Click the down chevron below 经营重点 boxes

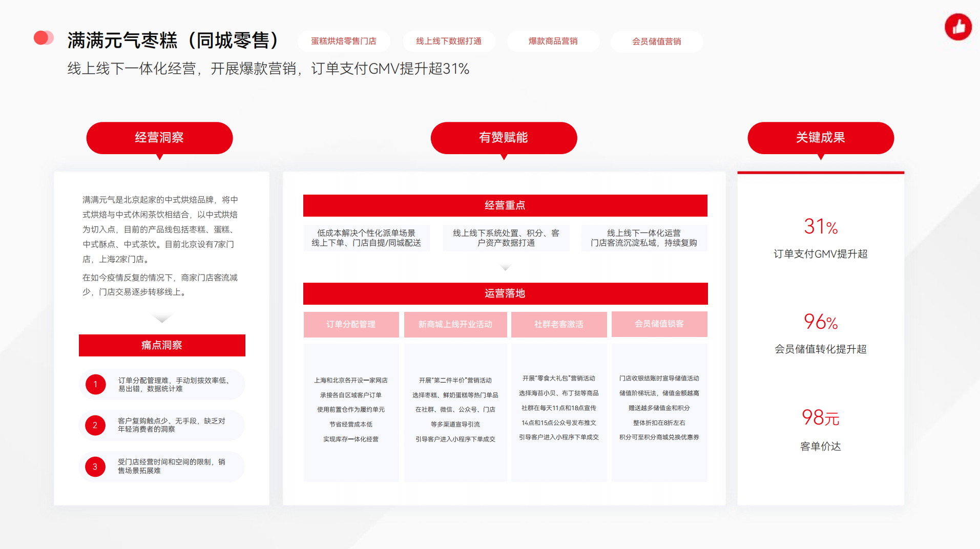[x=505, y=267]
